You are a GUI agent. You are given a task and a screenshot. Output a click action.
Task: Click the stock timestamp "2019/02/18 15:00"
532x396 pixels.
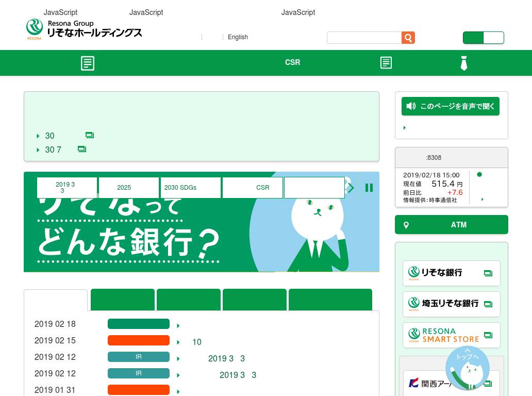431,175
